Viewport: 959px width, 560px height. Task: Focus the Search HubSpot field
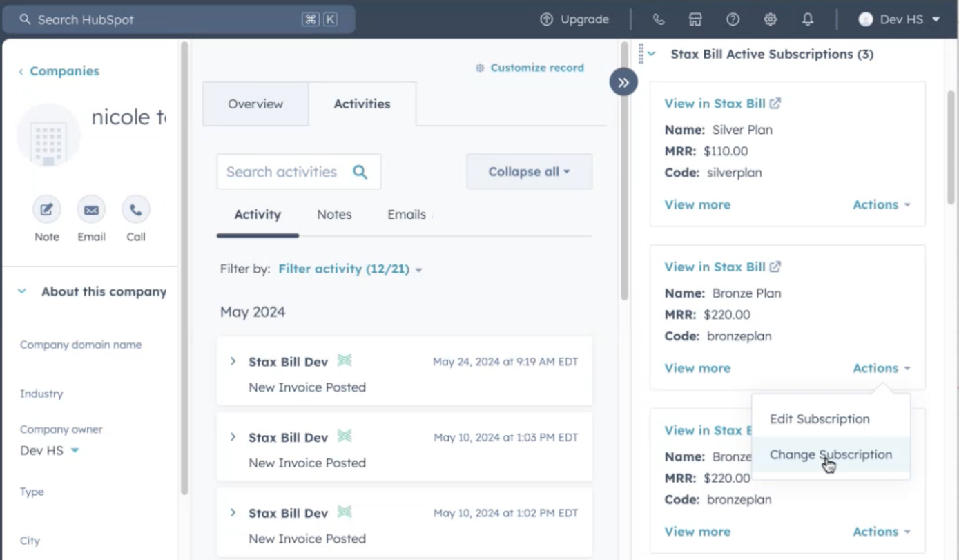tap(179, 19)
